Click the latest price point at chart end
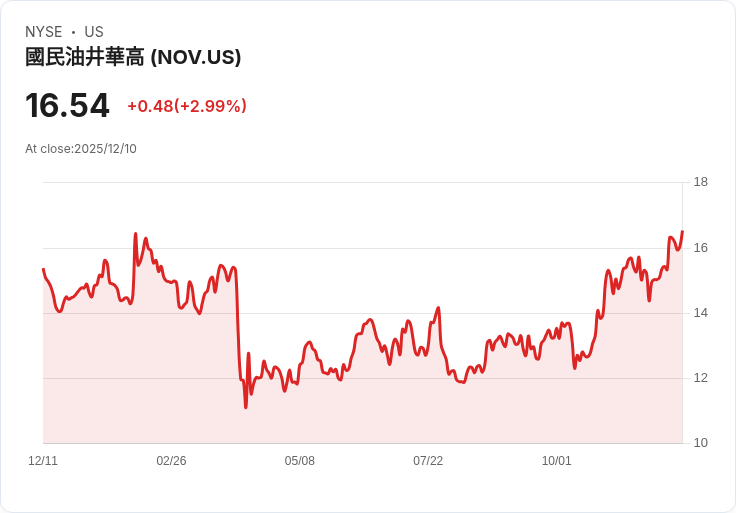 pyautogui.click(x=682, y=231)
